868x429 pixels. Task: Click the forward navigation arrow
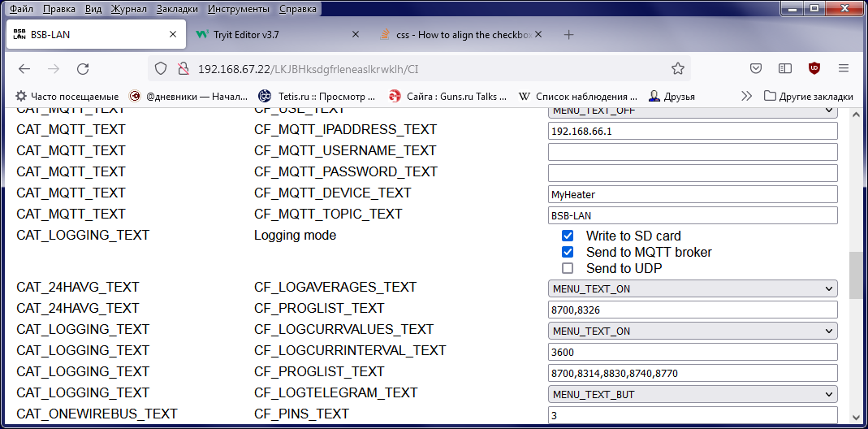pos(54,69)
